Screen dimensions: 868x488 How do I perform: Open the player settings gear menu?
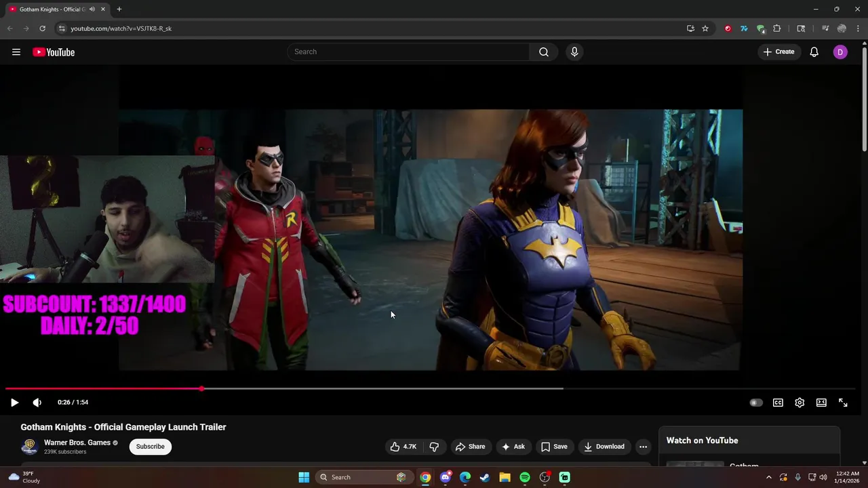(800, 403)
